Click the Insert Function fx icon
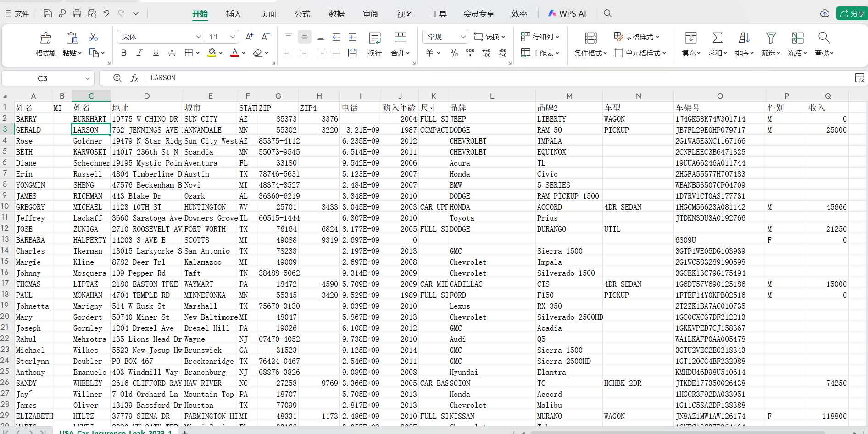The image size is (868, 434). pyautogui.click(x=134, y=78)
